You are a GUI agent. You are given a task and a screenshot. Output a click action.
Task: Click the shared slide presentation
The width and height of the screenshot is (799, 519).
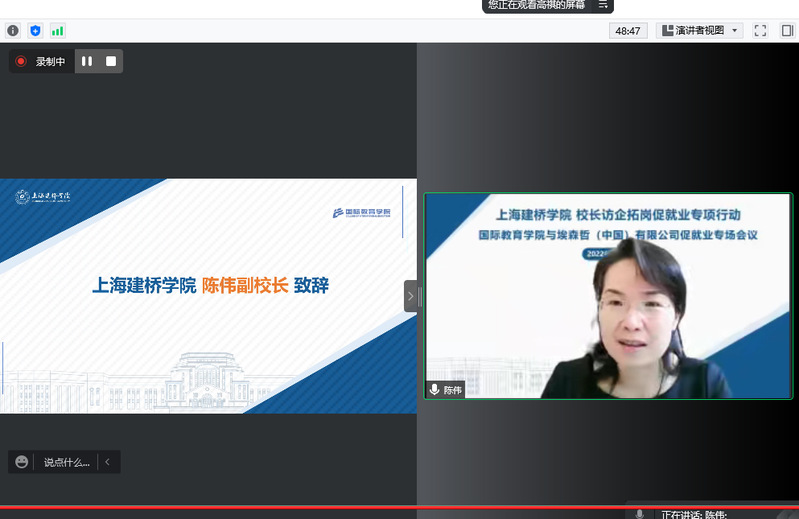208,296
